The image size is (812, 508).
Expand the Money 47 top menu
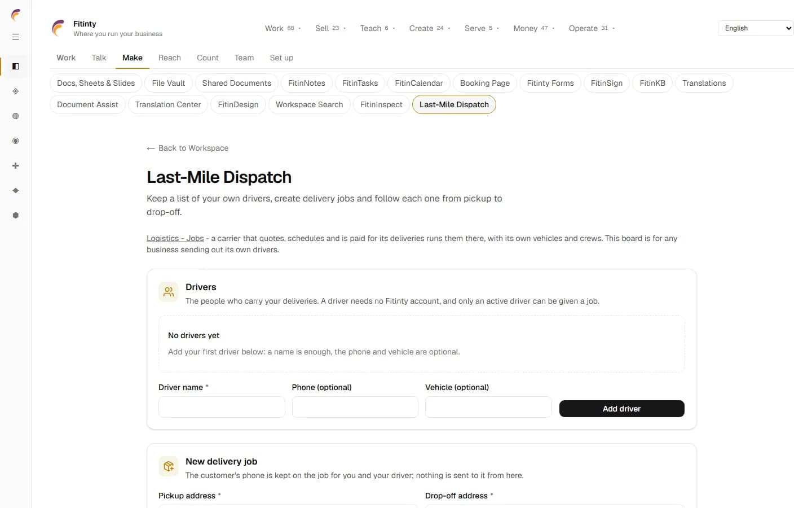pos(534,28)
